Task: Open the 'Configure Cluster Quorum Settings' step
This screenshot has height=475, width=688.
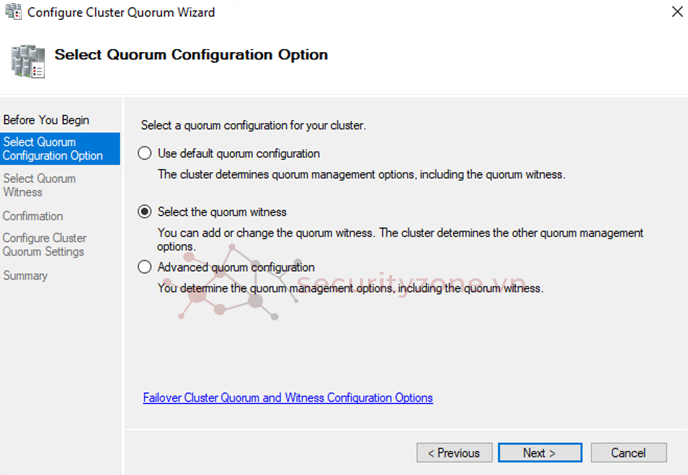Action: coord(44,245)
